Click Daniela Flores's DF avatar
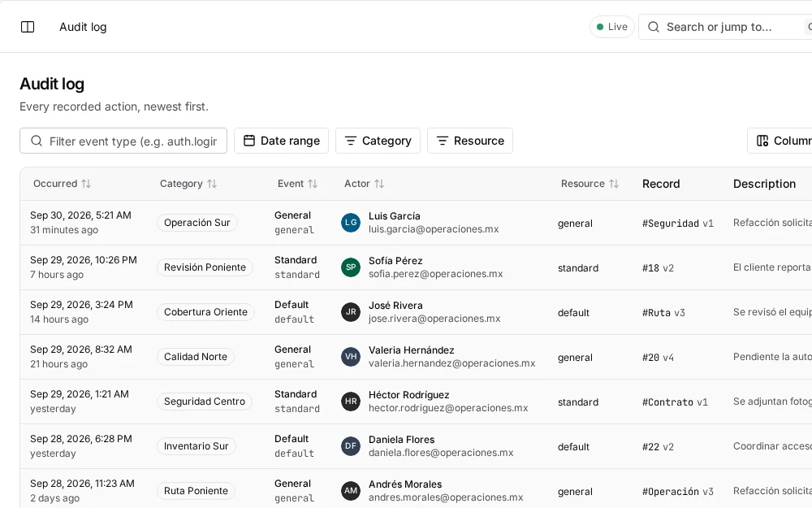 [x=351, y=445]
